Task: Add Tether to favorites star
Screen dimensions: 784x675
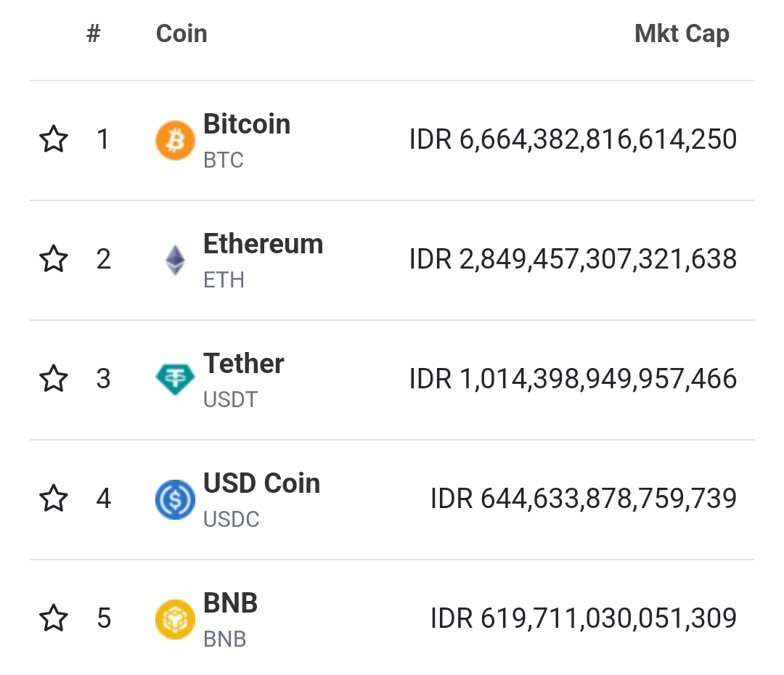Action: (x=54, y=378)
